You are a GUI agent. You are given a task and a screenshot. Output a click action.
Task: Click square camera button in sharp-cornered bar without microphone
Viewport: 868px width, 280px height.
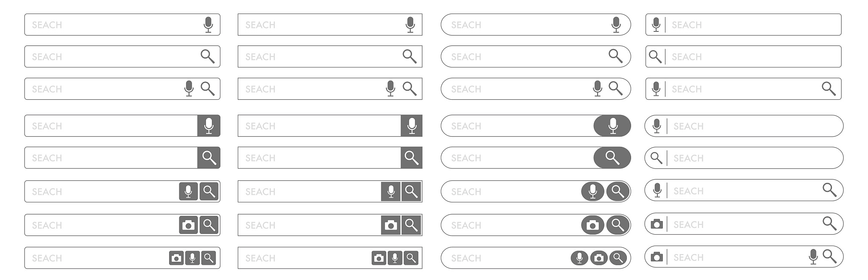[x=390, y=225]
